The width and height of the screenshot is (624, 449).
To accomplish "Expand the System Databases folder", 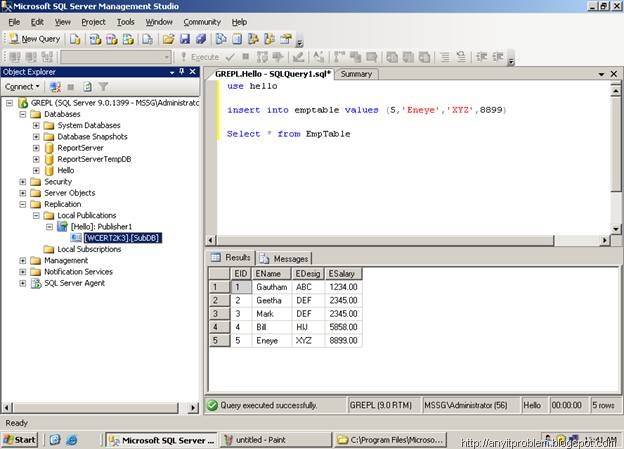I will 36,125.
